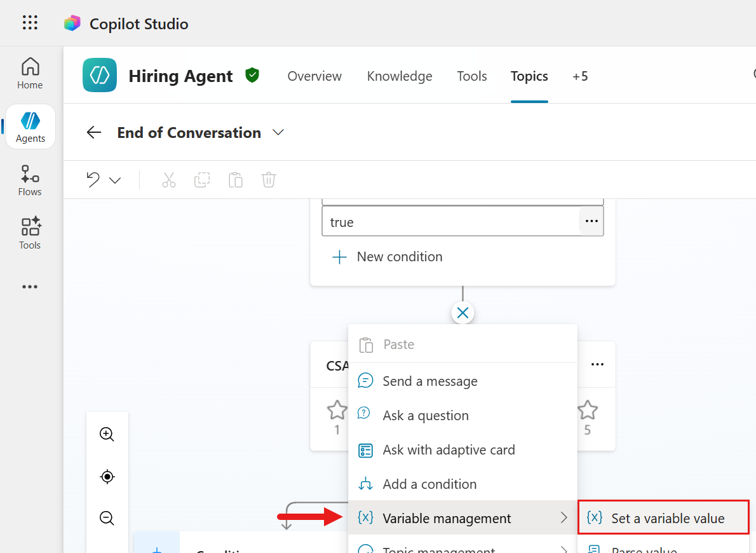This screenshot has height=553, width=756.
Task: Click the Copy icon in the toolbar
Action: [x=202, y=180]
